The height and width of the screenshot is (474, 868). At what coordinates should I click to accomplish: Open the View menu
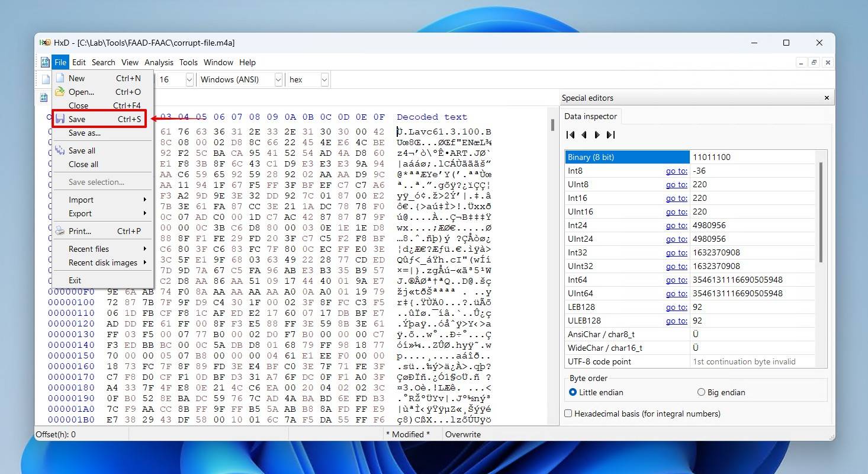coord(130,62)
